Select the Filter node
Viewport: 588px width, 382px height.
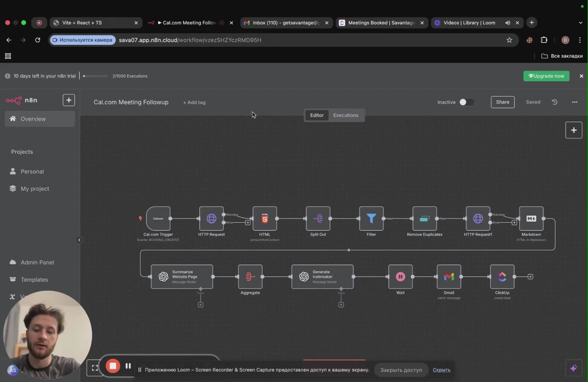[371, 219]
